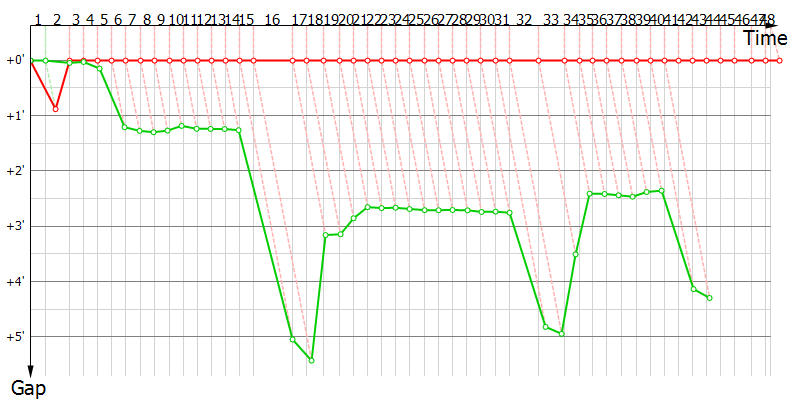Click the red data point dipping below lap 2
Viewport: 800px width, 400px height.
(x=55, y=108)
